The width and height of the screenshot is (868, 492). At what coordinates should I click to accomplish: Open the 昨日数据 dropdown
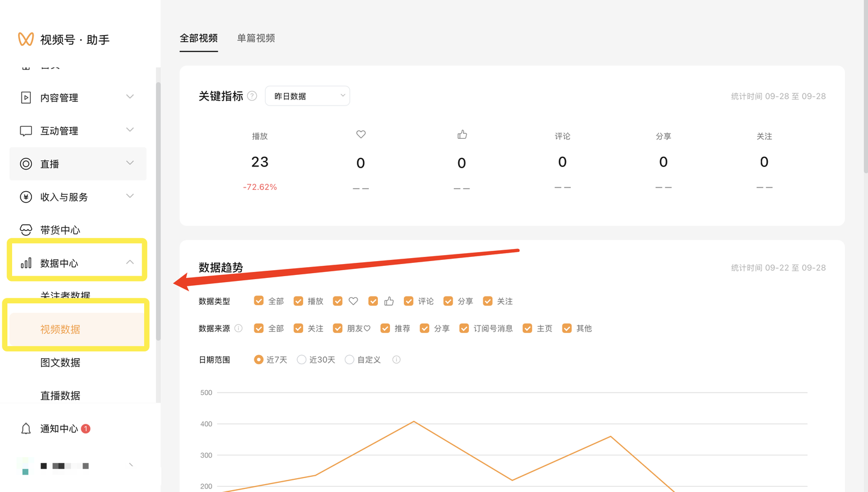point(307,95)
